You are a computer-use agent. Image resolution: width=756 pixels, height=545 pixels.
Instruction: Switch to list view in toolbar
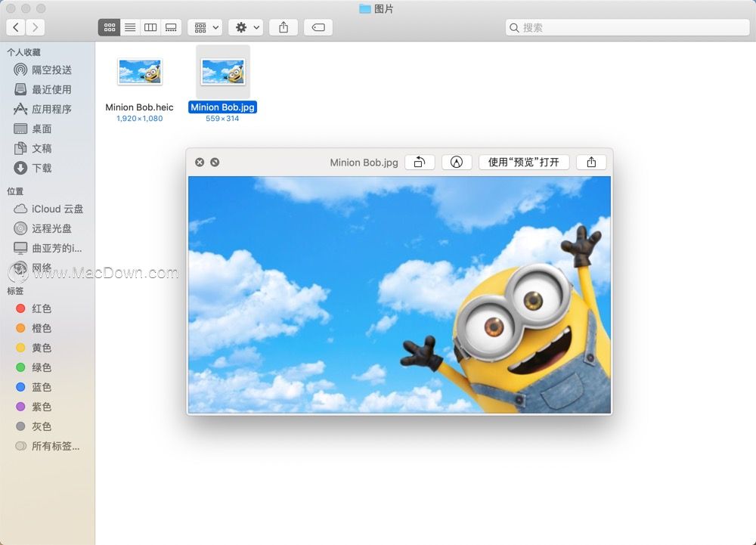click(x=130, y=27)
